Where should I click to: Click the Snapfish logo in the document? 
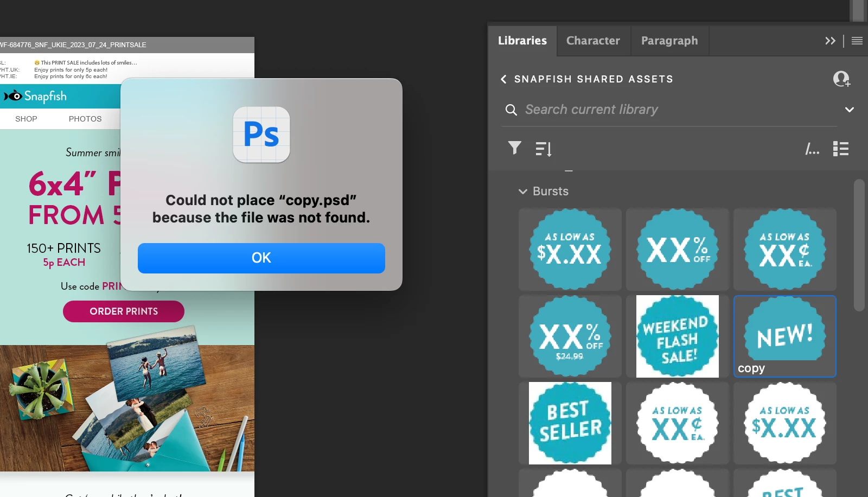[36, 96]
